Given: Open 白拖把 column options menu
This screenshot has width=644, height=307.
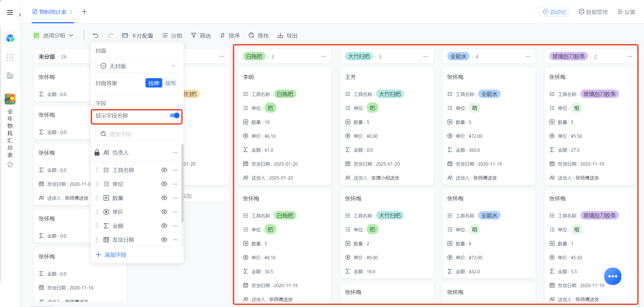Looking at the screenshot, I should [323, 56].
